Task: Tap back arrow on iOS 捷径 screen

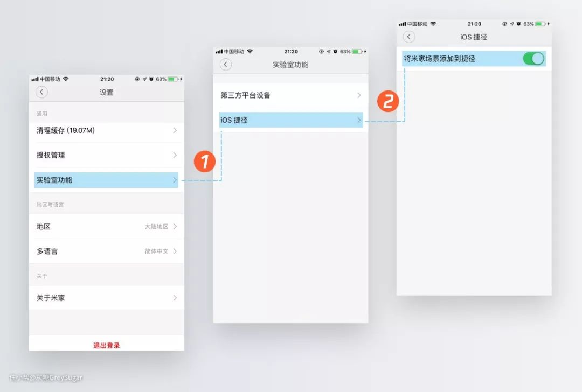Action: [x=409, y=37]
